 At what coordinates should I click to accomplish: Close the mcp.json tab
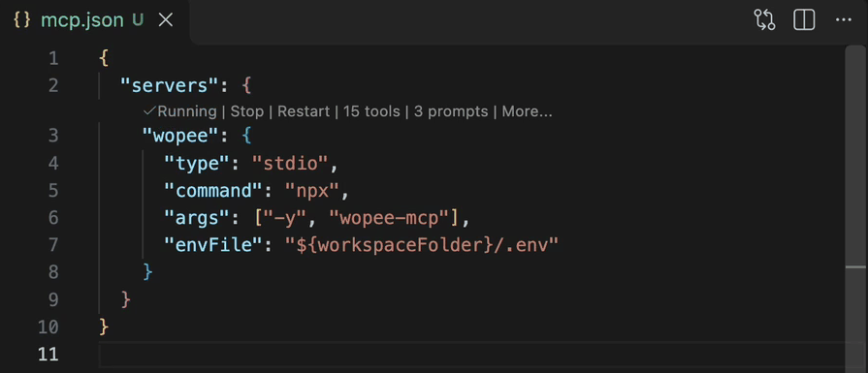coord(166,20)
